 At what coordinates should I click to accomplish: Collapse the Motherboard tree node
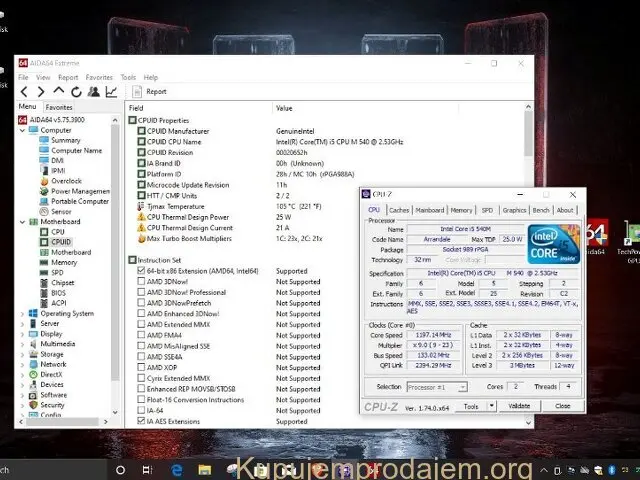pyautogui.click(x=23, y=221)
